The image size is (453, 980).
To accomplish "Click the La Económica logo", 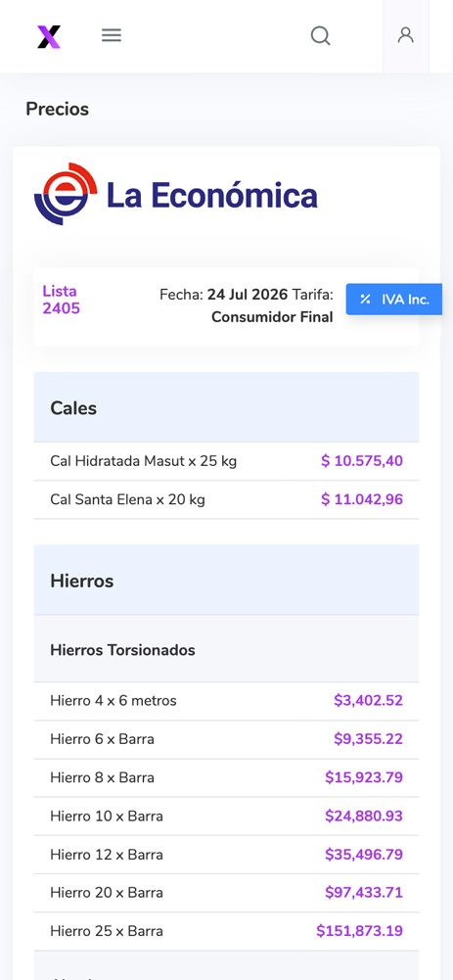I will point(175,195).
